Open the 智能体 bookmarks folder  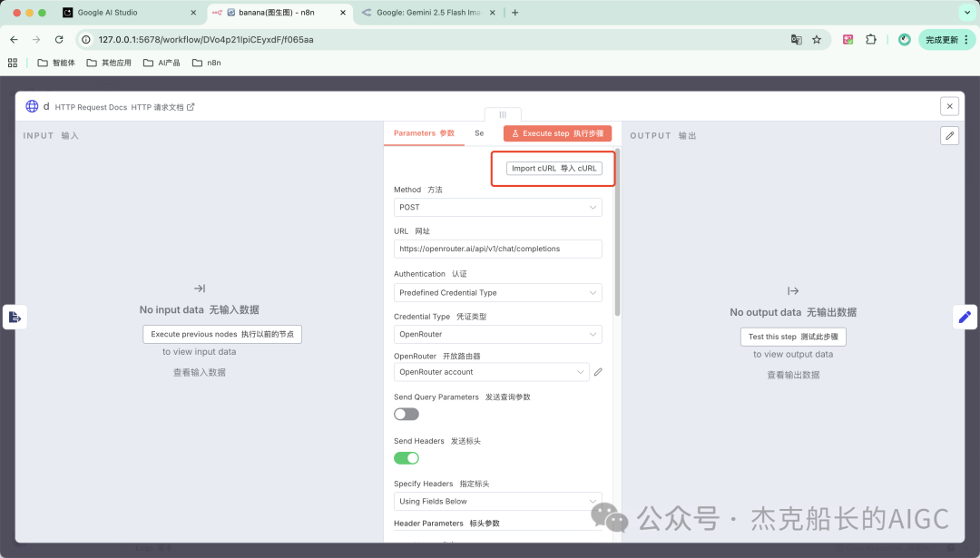56,63
